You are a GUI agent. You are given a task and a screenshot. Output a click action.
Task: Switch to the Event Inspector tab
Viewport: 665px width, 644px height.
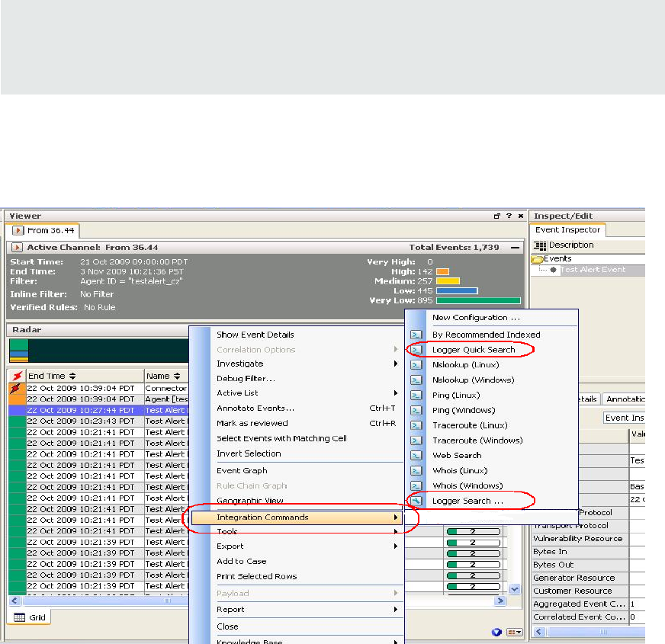click(567, 230)
